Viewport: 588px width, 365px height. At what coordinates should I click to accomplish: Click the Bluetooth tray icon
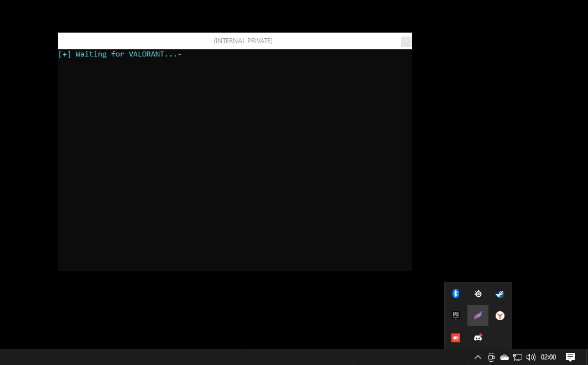(x=456, y=294)
